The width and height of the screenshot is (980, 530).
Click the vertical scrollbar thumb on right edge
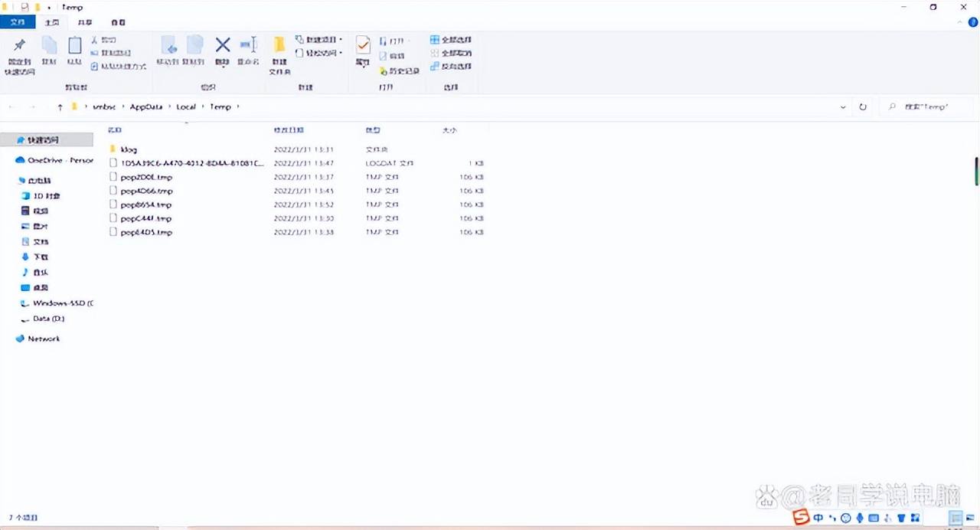(977, 171)
